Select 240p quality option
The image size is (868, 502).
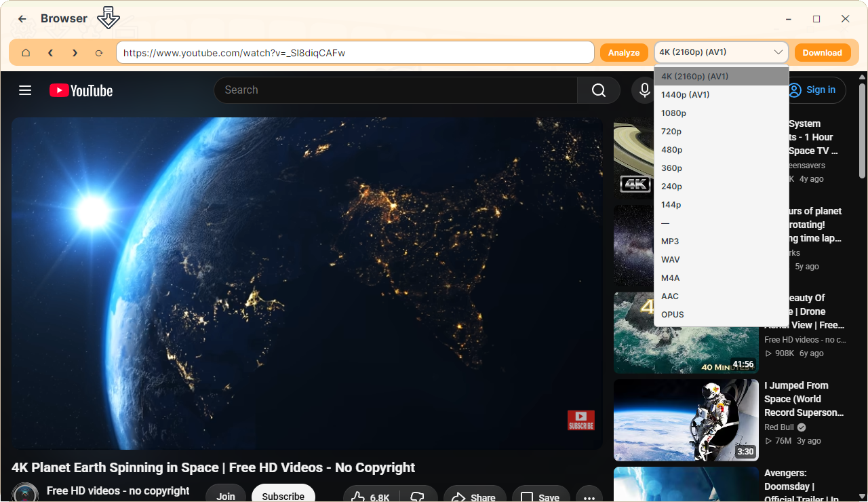[x=722, y=186]
